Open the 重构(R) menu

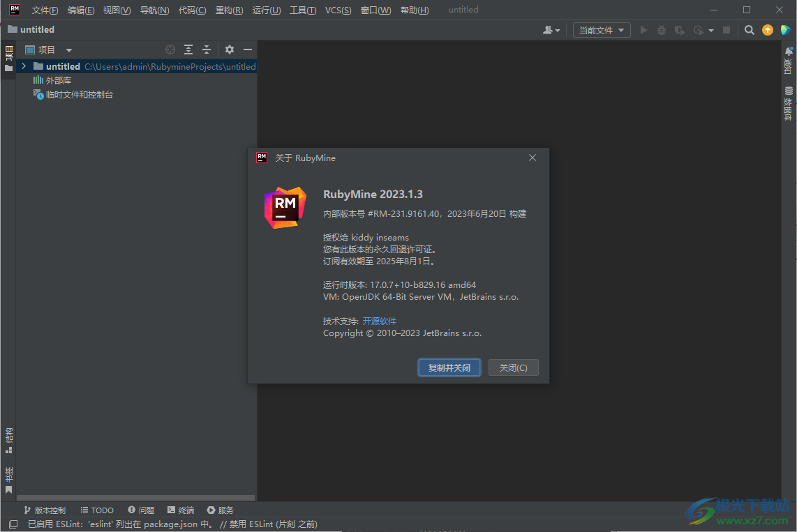coord(229,10)
